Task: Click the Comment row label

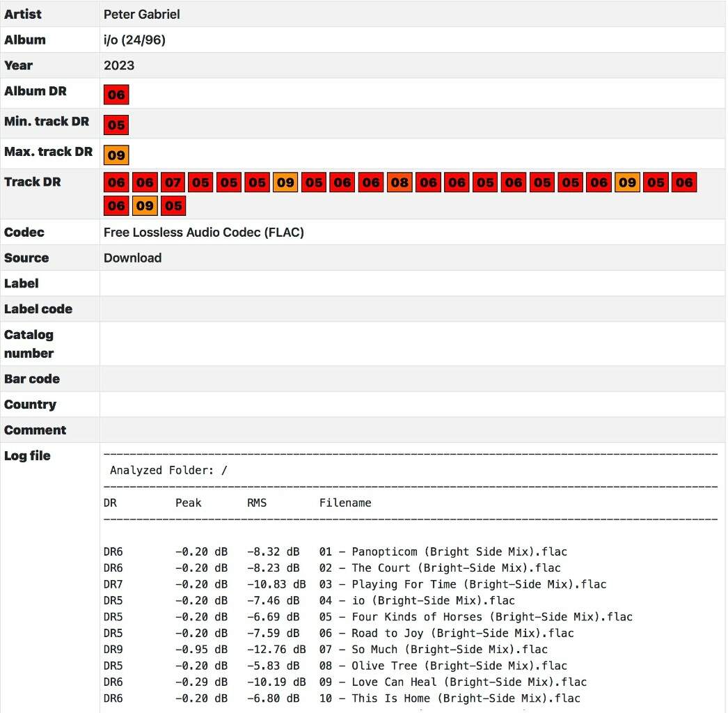Action: coord(35,430)
